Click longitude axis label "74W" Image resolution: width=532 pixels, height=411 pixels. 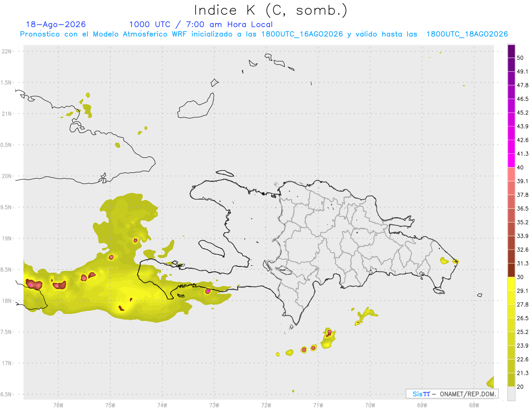click(162, 405)
